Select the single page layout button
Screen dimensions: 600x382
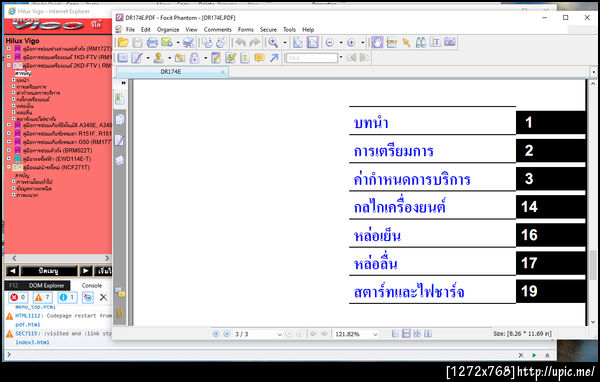(395, 334)
